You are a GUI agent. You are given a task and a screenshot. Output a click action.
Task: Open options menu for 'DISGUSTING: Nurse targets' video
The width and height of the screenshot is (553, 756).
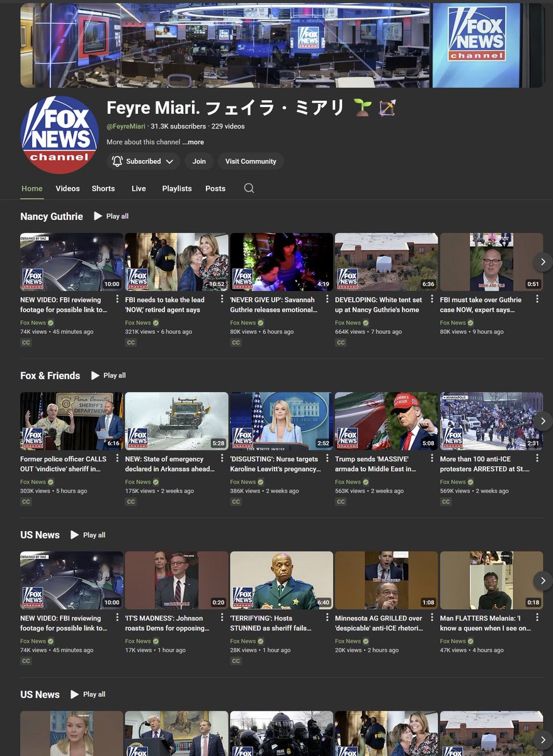point(327,459)
